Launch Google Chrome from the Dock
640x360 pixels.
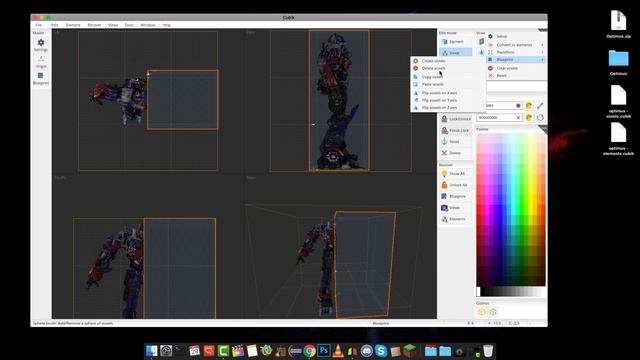pos(309,351)
